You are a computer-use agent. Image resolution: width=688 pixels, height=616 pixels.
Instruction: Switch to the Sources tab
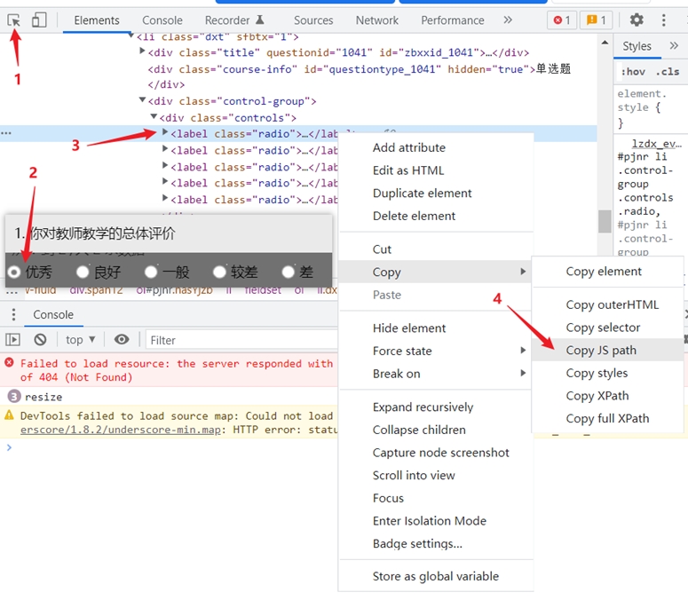tap(313, 20)
